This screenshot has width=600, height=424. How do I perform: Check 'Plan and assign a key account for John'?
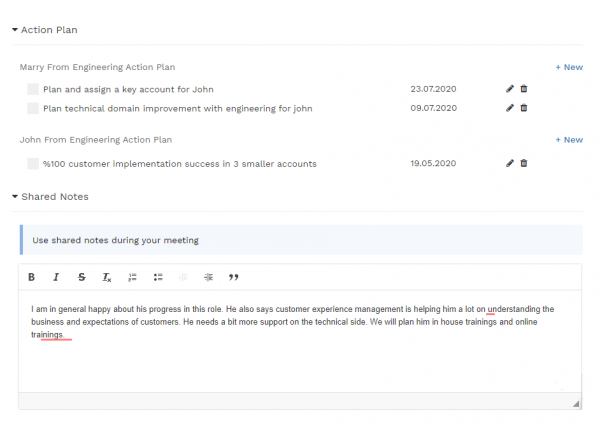33,89
